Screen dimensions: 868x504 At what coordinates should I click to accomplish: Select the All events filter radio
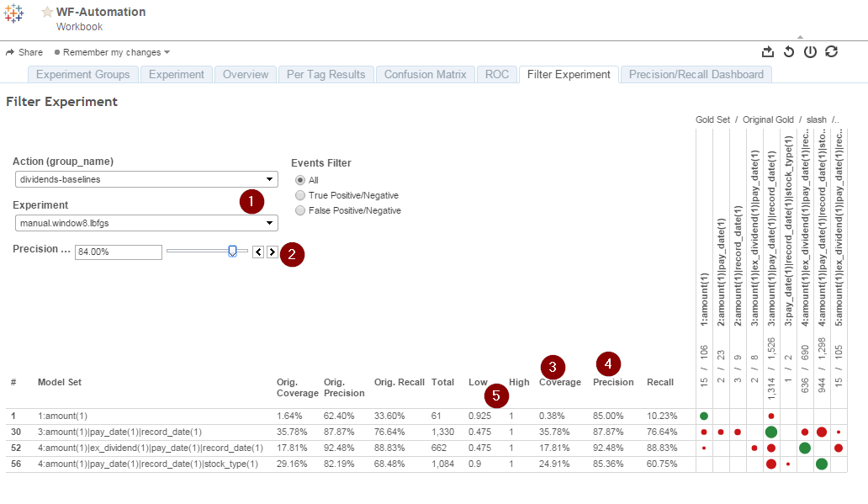[300, 180]
